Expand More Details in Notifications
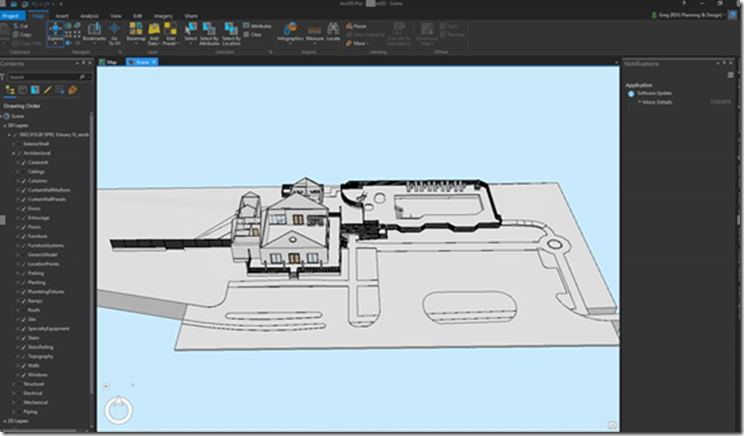 pyautogui.click(x=654, y=102)
